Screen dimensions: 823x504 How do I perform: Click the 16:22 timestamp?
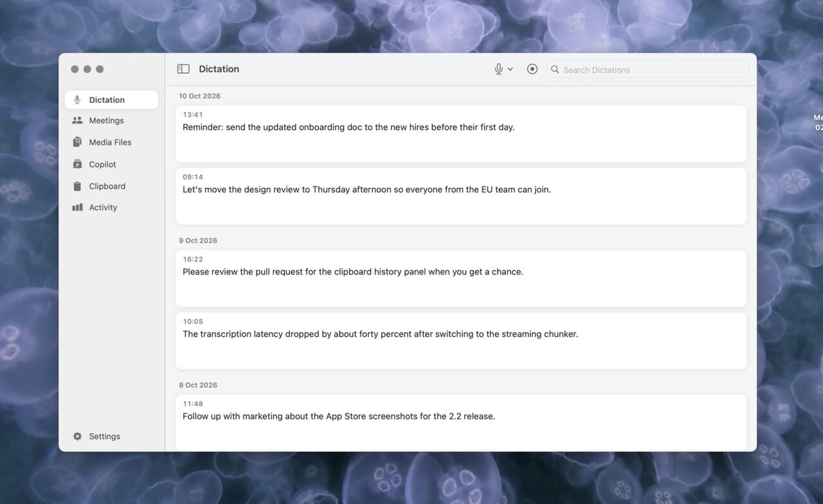[193, 259]
